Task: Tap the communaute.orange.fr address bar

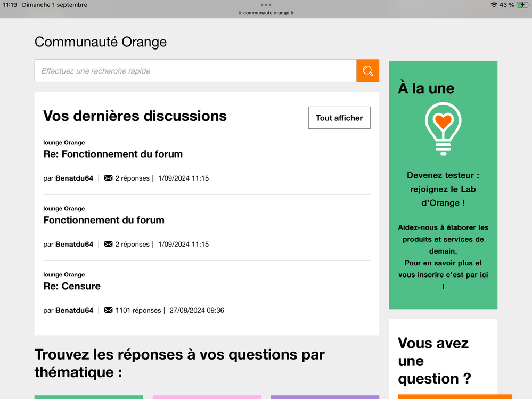Action: [x=268, y=13]
